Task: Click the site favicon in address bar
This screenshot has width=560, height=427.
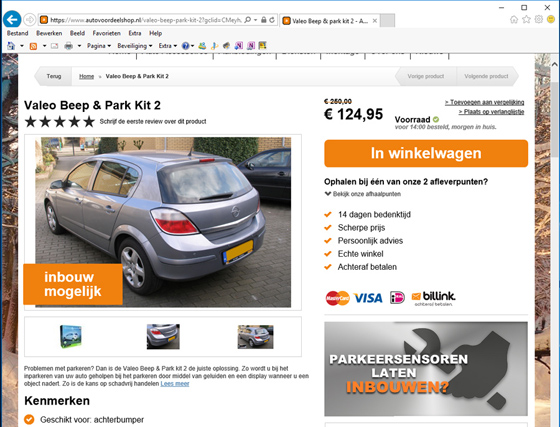Action: [44, 20]
